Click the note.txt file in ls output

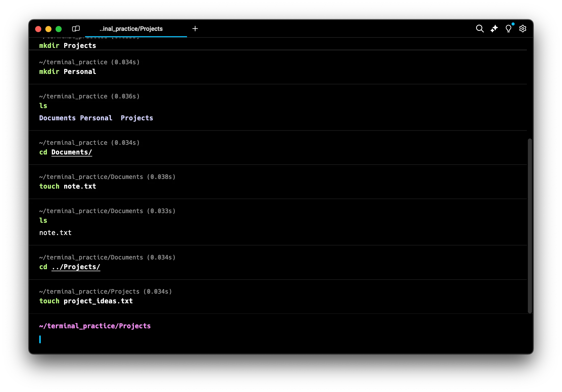tap(55, 233)
